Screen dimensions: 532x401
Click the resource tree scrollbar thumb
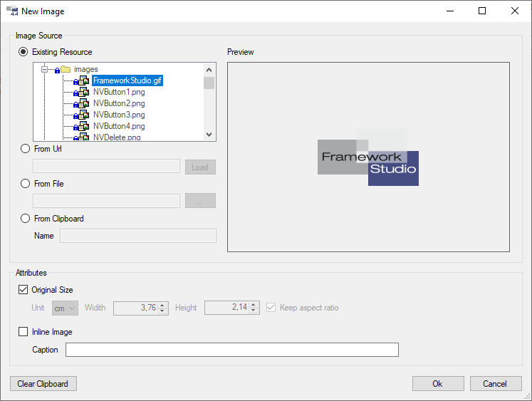209,83
